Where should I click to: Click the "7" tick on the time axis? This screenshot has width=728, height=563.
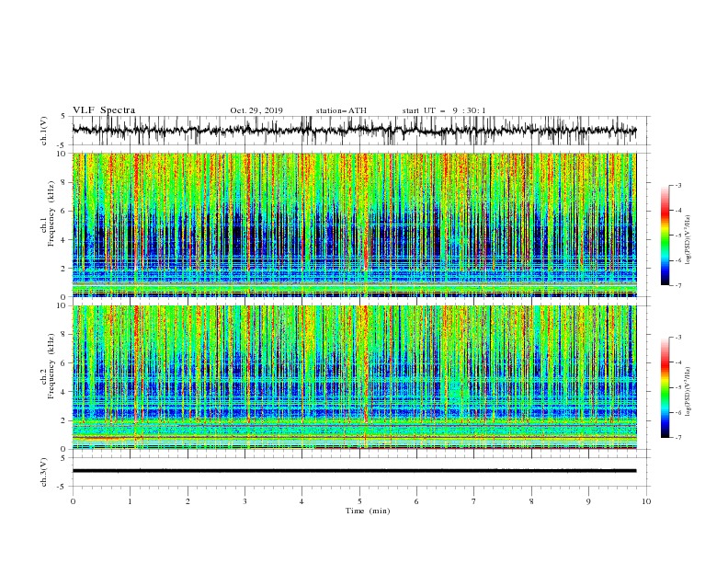tap(474, 501)
